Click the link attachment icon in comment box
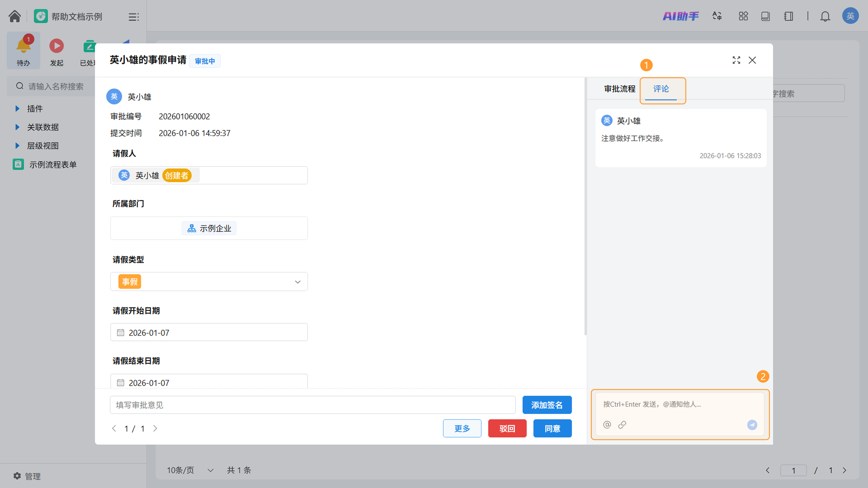 [622, 425]
